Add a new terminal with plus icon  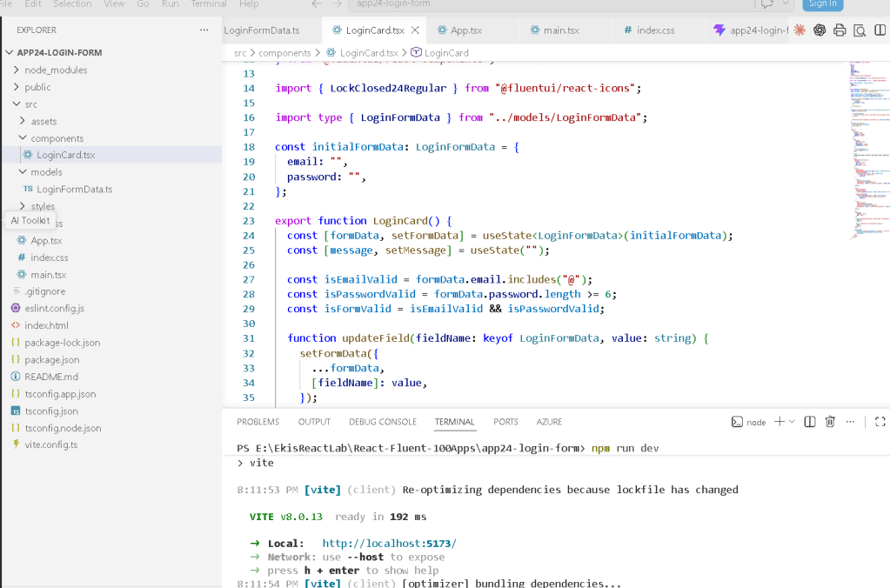(x=780, y=421)
